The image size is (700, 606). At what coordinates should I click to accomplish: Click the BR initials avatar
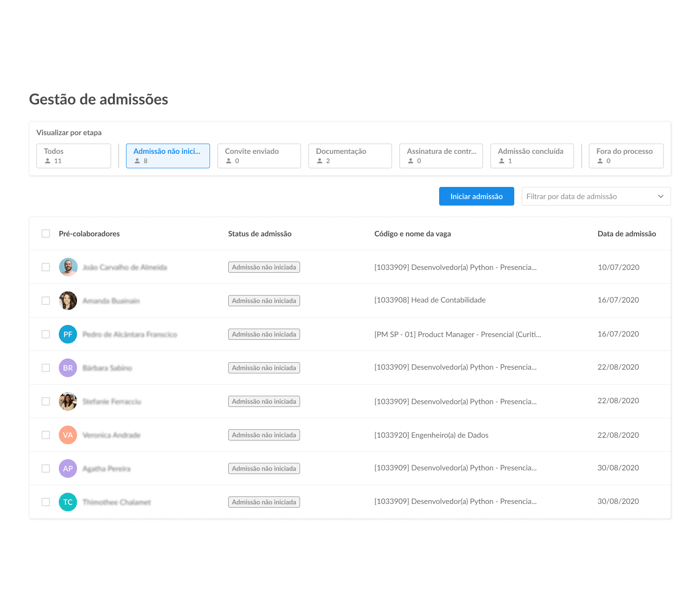pyautogui.click(x=68, y=368)
